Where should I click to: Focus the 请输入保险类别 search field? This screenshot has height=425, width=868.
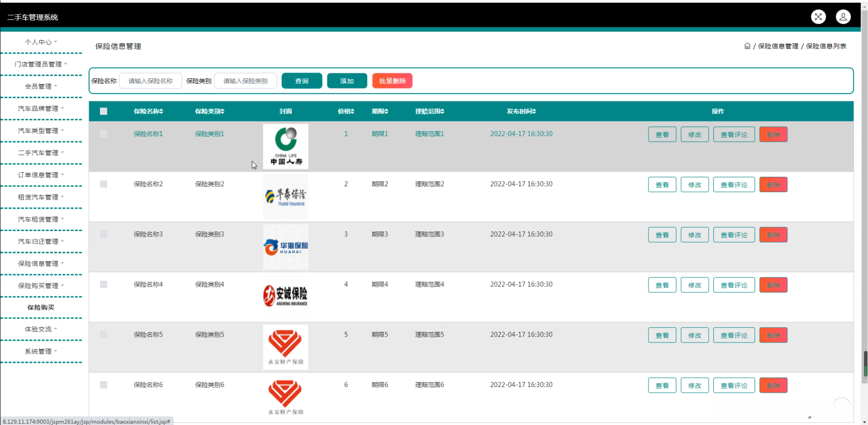point(246,81)
